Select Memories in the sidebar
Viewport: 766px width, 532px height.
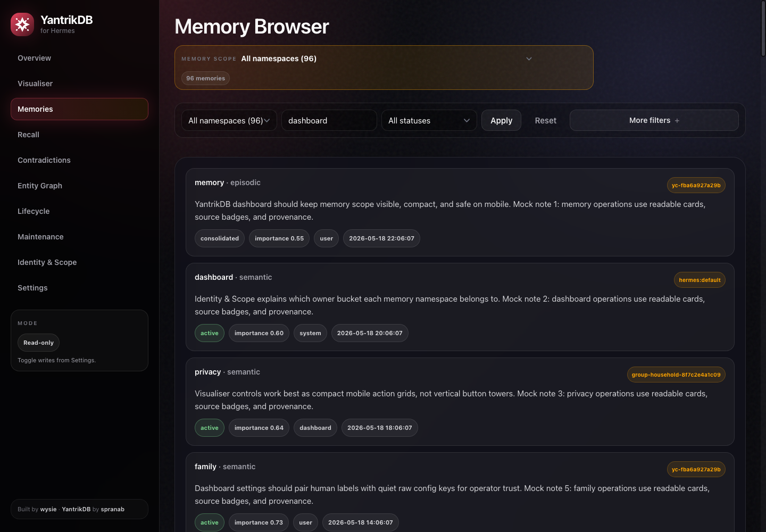click(x=79, y=109)
